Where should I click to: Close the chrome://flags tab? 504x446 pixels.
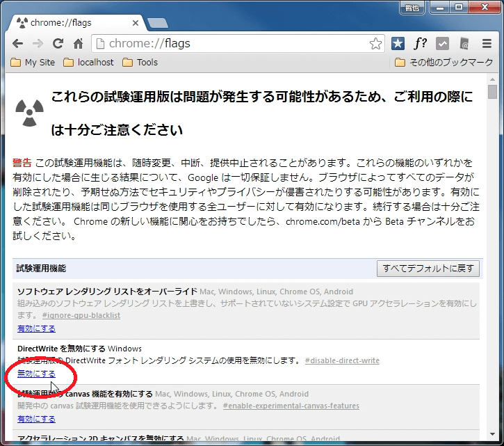[136, 23]
